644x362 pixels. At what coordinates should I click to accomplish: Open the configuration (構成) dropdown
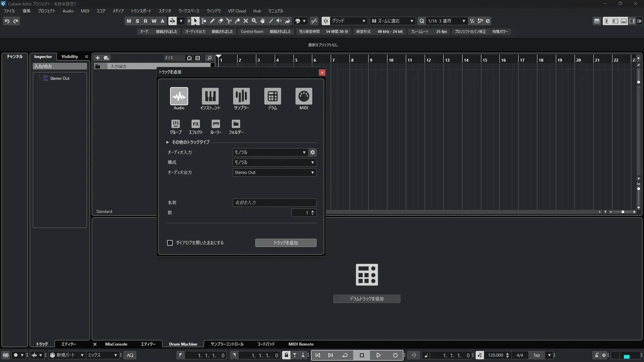pos(274,162)
